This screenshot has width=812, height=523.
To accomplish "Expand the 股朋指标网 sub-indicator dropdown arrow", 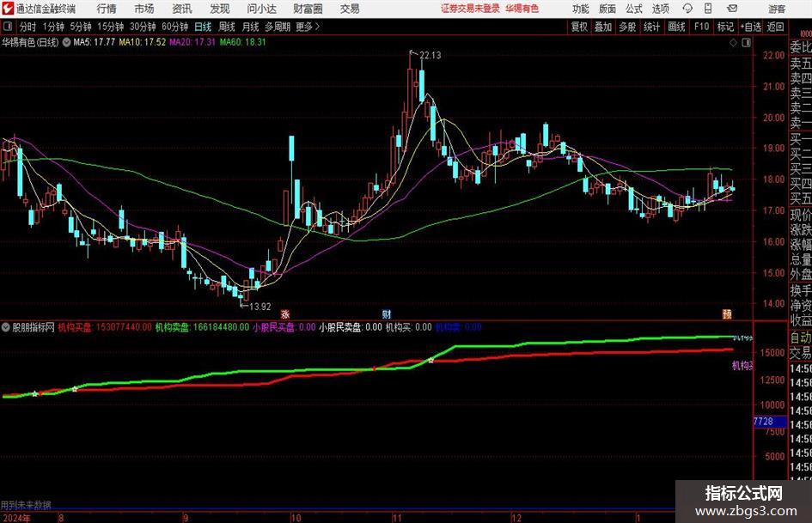I will (x=6, y=327).
